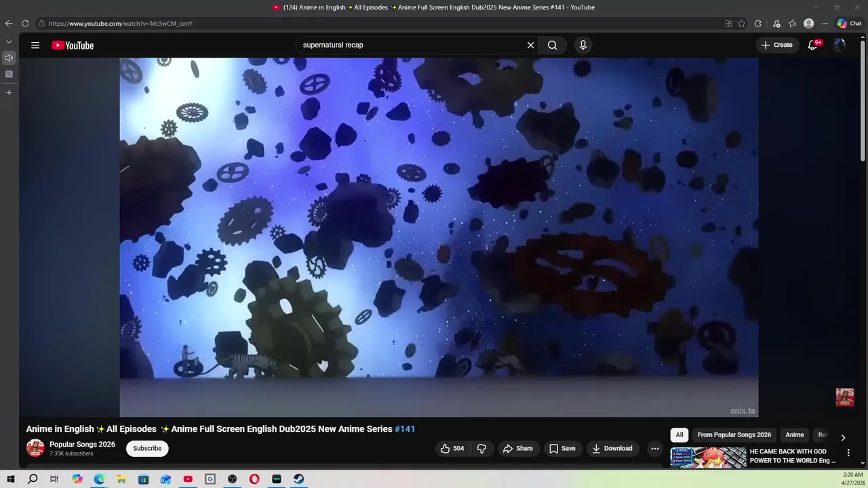Show more filter chips with right arrow

(843, 437)
